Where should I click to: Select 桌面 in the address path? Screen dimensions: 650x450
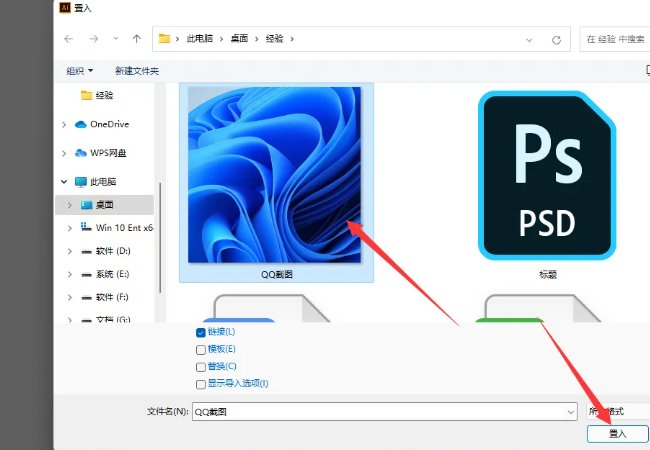coord(239,39)
